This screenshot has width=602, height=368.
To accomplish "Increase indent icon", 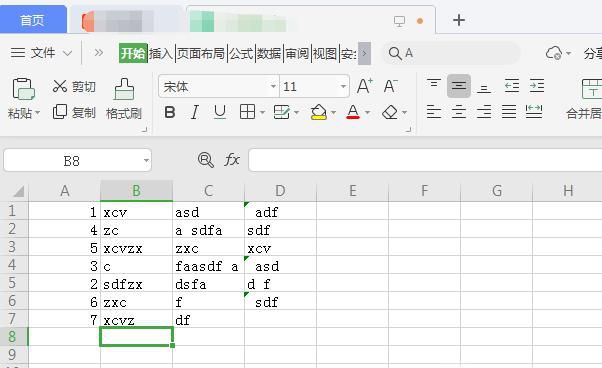I will pos(537,86).
